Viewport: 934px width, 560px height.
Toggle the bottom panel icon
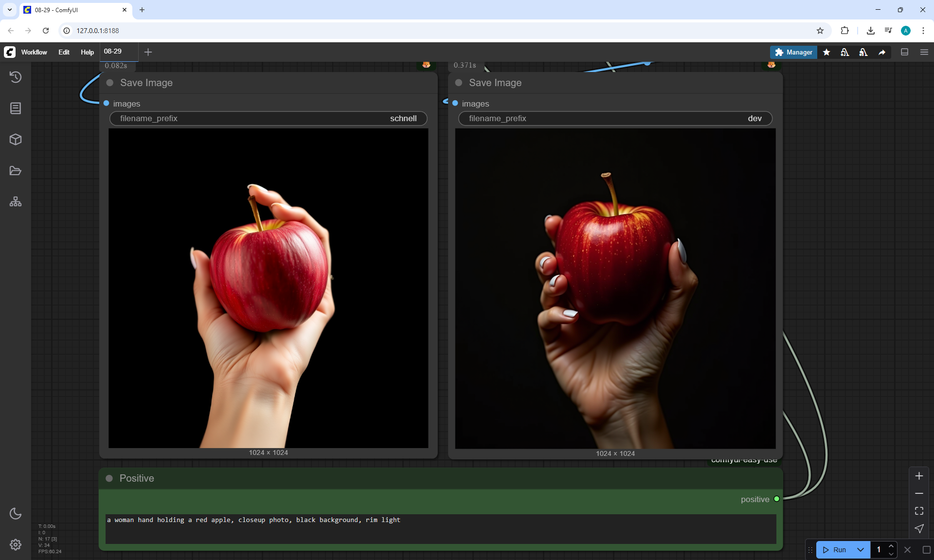[x=905, y=52]
